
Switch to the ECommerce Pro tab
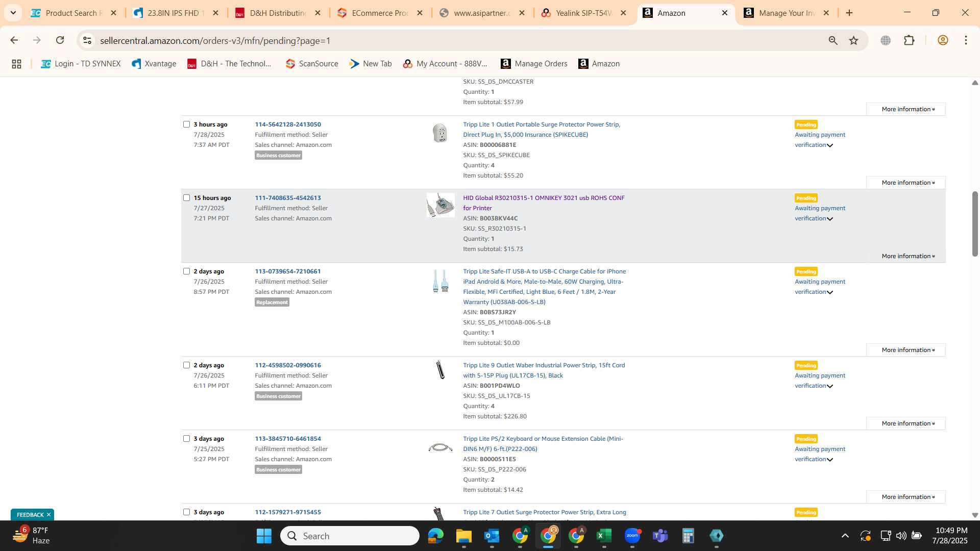379,13
